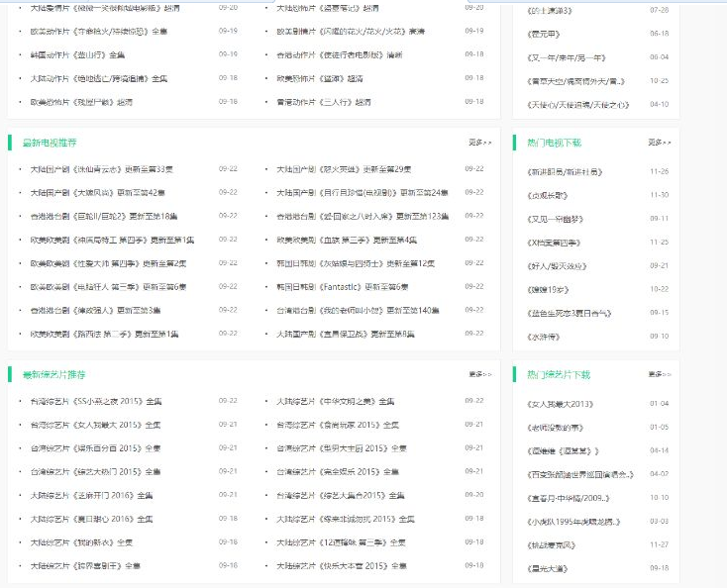Open 《天使心/天使追魂/天使之心》in sidebar

point(578,105)
